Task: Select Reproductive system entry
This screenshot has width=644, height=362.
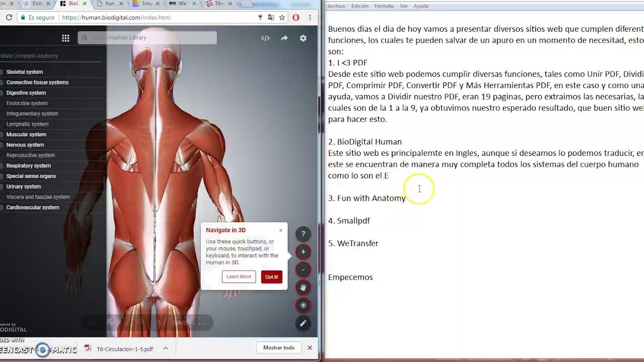Action: (x=31, y=155)
